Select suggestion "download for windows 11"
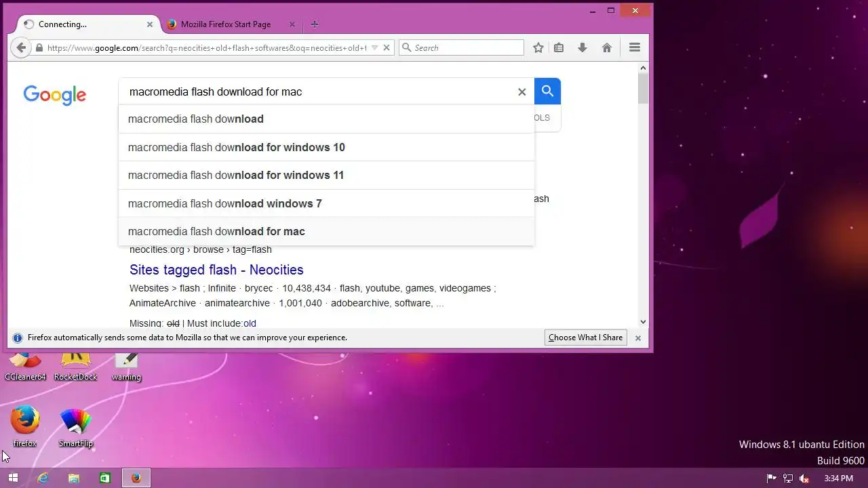This screenshot has width=868, height=488. (326, 175)
